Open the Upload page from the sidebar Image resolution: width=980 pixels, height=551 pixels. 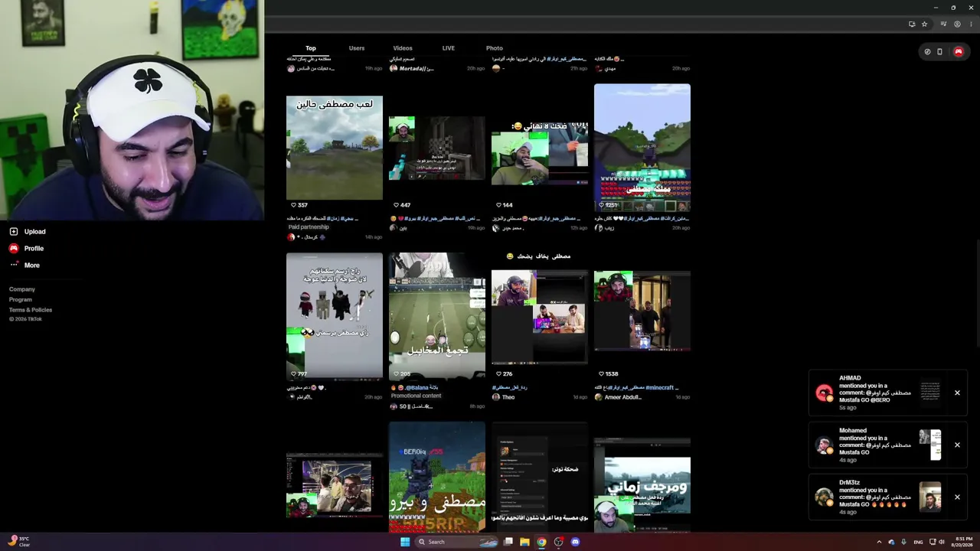[28, 231]
